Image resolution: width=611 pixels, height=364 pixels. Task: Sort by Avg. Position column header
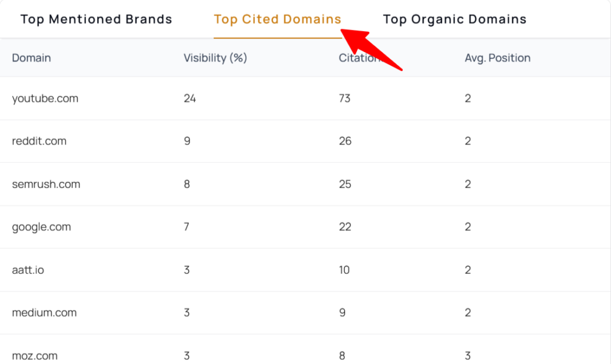click(497, 58)
